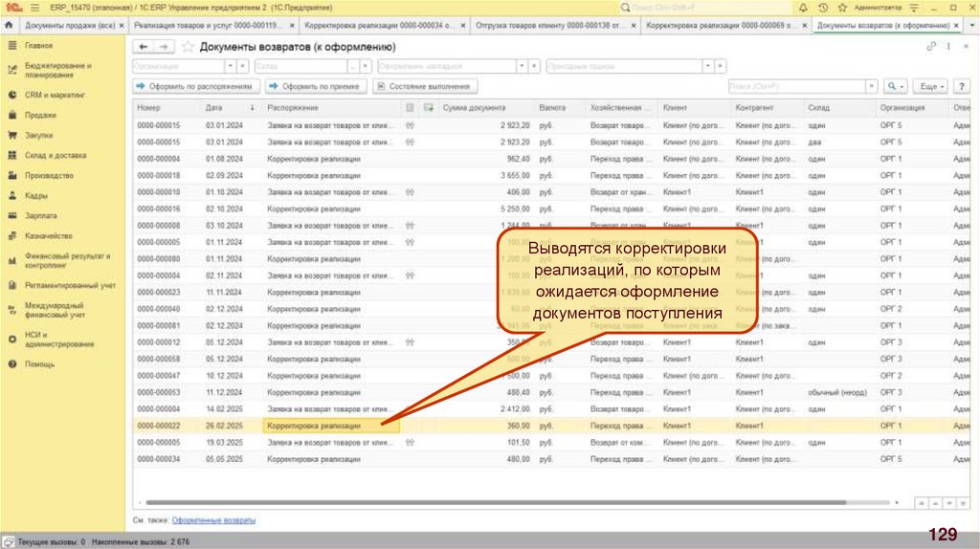980x549 pixels.
Task: Click Оформить по распоряжениям button
Action: click(x=196, y=86)
